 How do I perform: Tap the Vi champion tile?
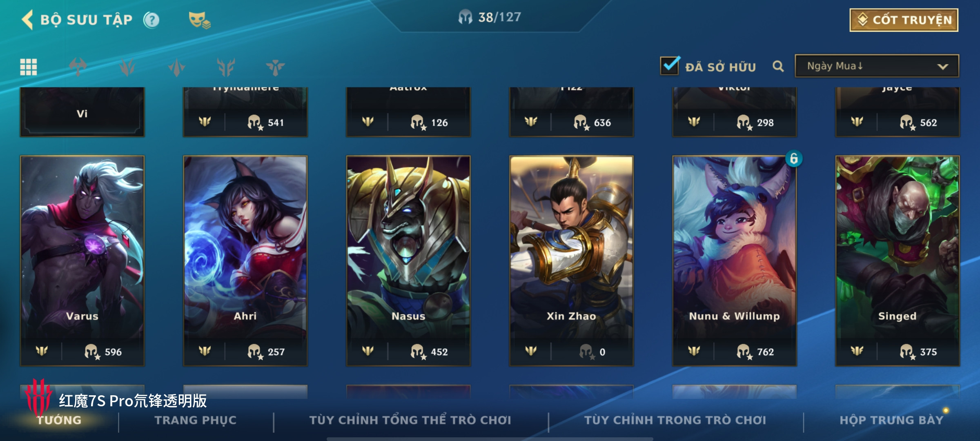tap(82, 112)
